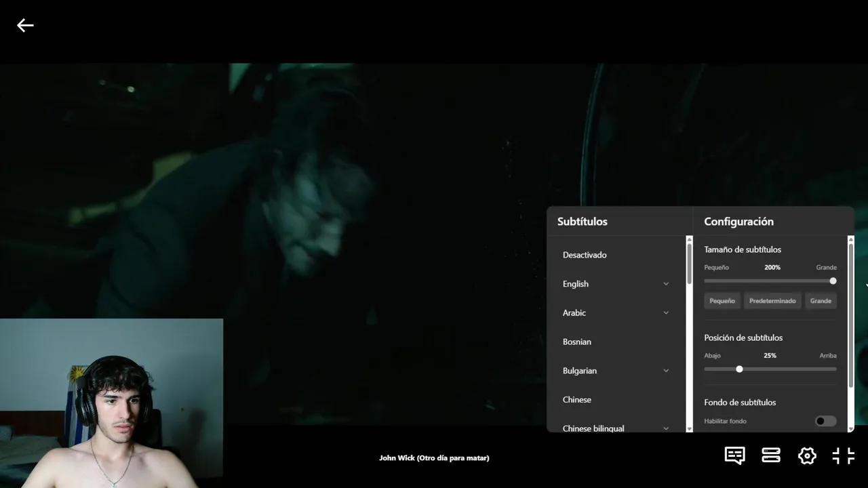
Task: Toggle the Habilitar fondo switch
Action: (x=825, y=421)
